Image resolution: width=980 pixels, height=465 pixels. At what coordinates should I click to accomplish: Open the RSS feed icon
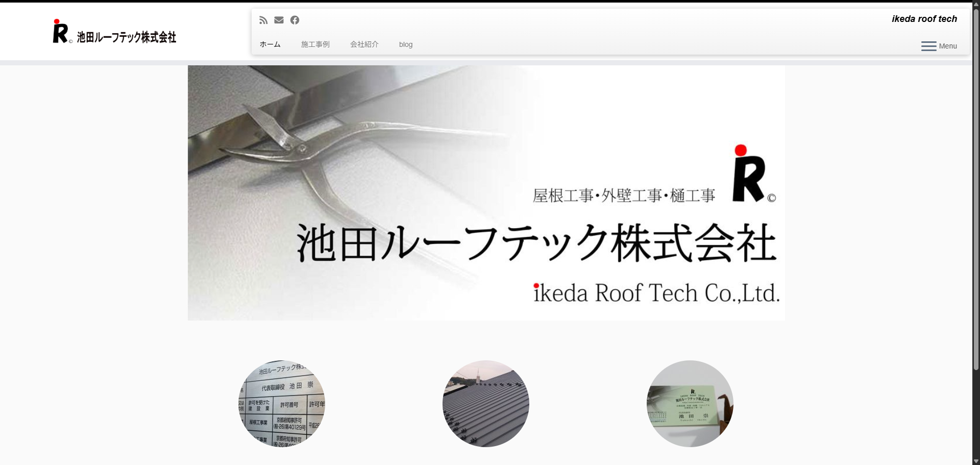pyautogui.click(x=263, y=20)
